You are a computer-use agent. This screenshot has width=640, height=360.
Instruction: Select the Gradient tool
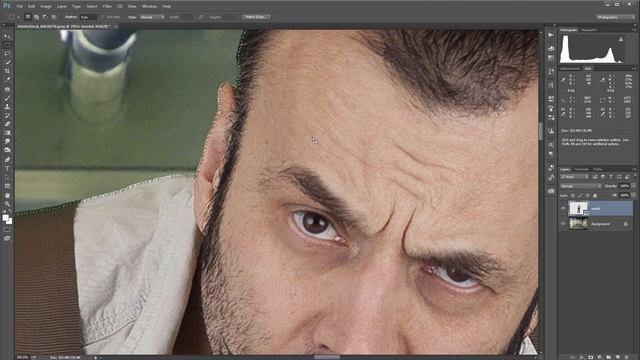pyautogui.click(x=7, y=133)
